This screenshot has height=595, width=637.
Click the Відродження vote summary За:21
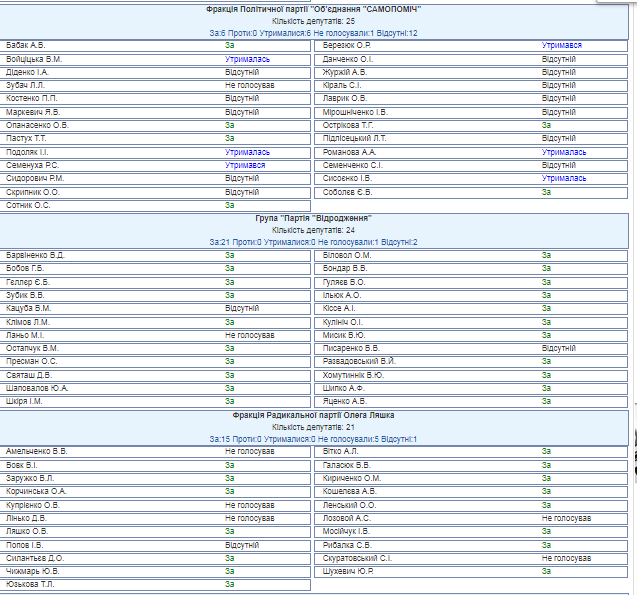[313, 242]
